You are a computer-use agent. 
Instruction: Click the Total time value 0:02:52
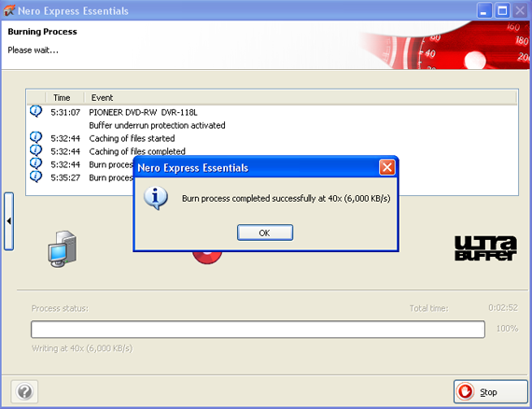pos(503,308)
